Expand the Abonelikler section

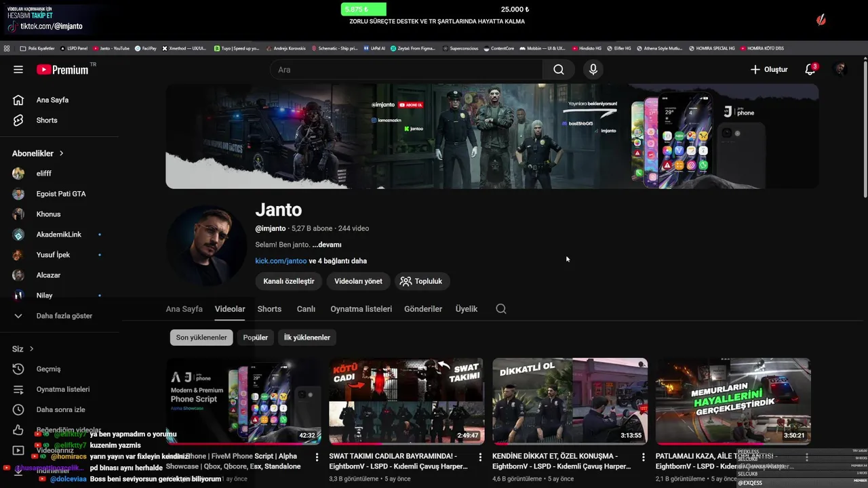(x=38, y=153)
